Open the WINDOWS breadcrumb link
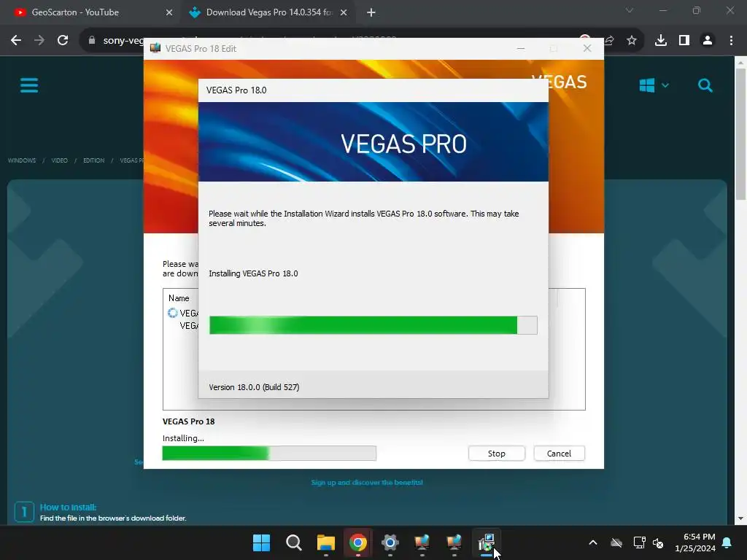 (x=22, y=160)
